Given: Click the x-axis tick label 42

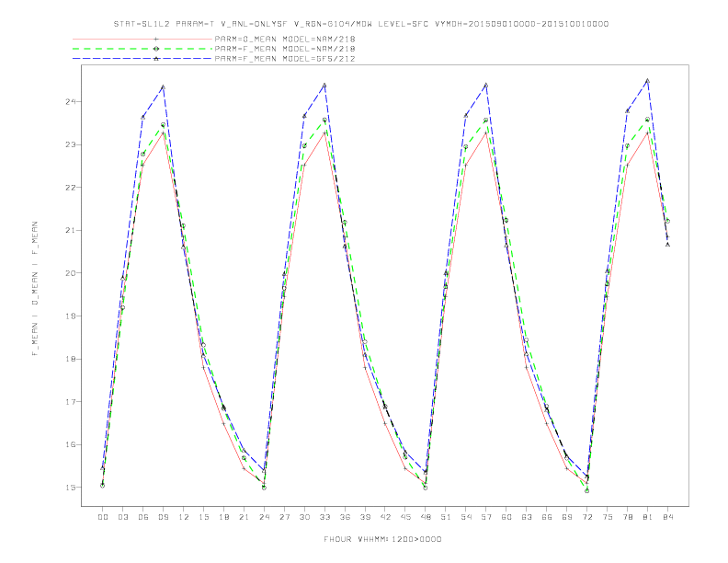Looking at the screenshot, I should (385, 517).
